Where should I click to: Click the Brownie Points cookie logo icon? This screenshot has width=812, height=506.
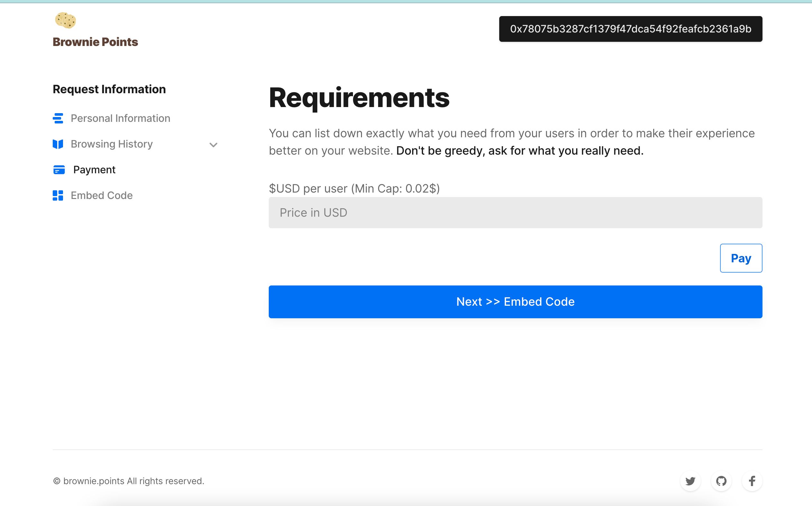point(66,21)
